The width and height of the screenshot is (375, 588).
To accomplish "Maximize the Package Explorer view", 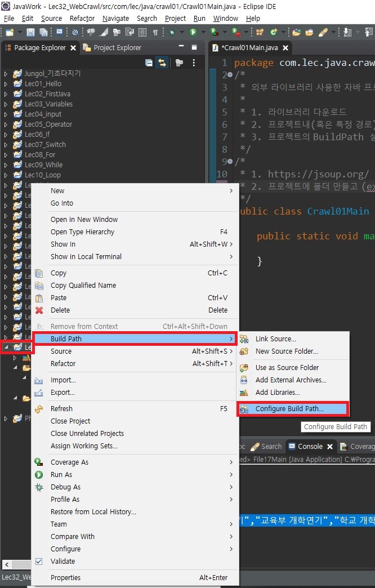I will pos(194,47).
